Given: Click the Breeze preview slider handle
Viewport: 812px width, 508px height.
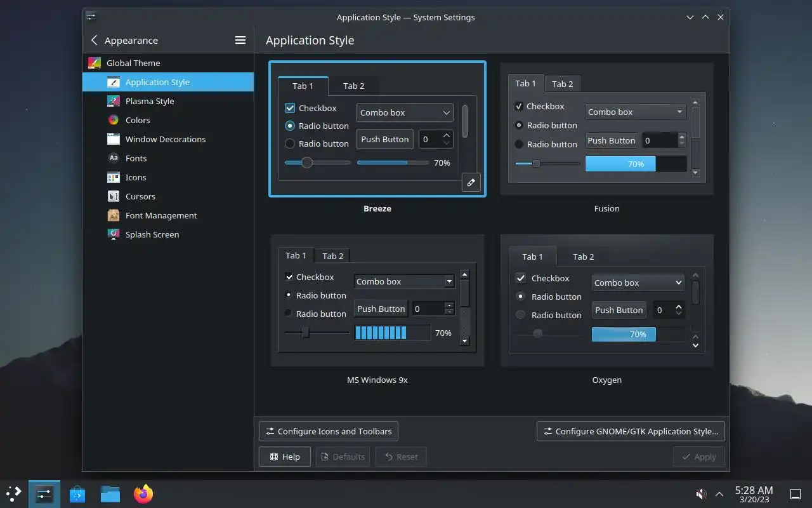Looking at the screenshot, I should (307, 163).
